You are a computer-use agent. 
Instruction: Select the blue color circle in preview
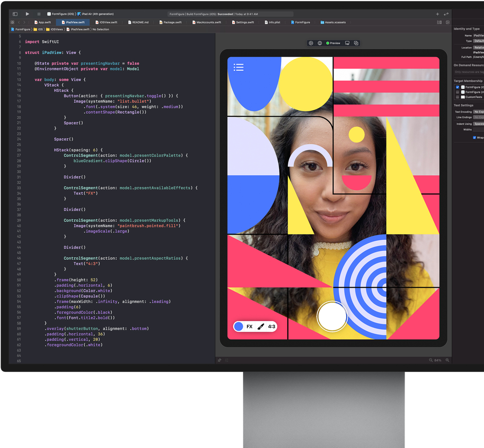coord(238,326)
